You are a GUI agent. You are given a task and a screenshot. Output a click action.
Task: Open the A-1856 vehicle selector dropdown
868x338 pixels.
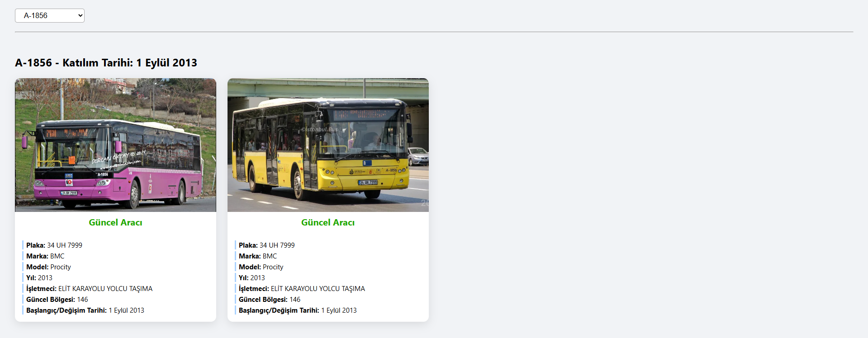tap(50, 15)
